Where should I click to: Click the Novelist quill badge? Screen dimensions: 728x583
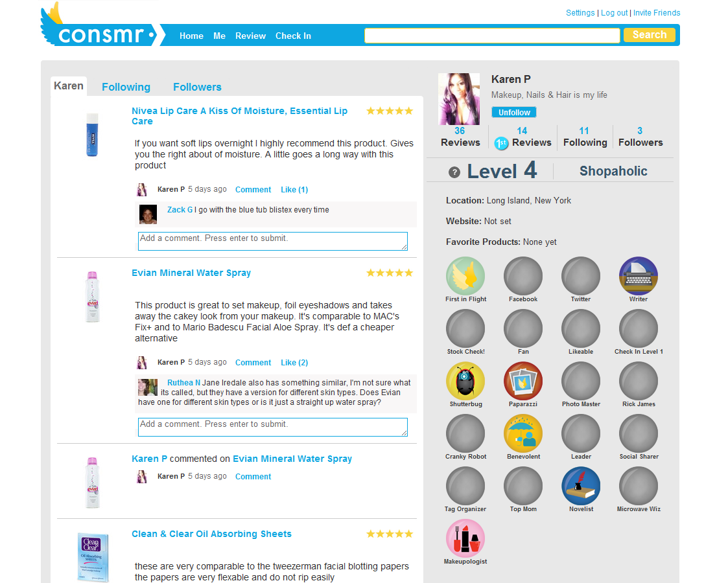(581, 486)
